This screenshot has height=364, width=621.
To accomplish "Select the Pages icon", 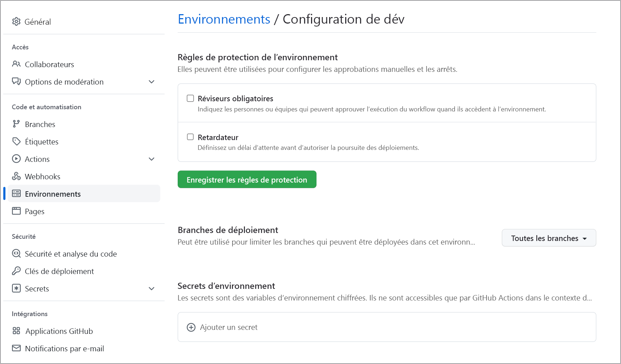I will tap(16, 211).
